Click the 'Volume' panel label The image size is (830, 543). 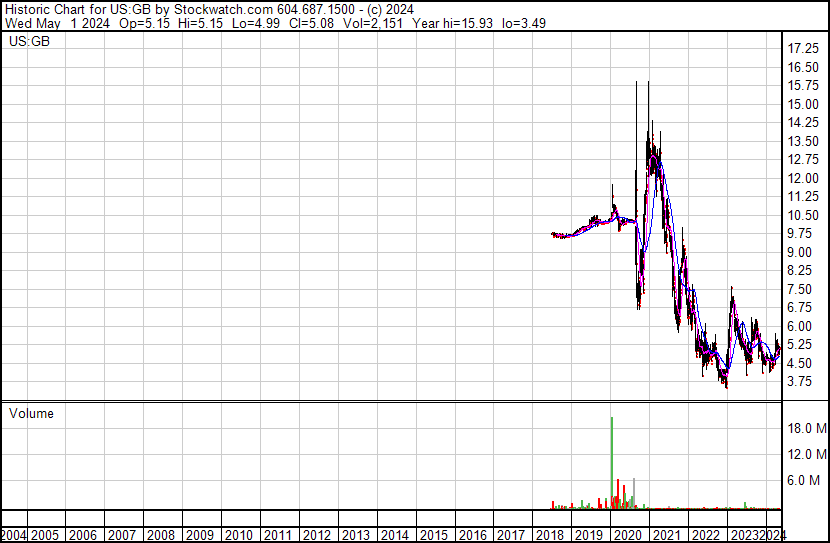point(31,413)
